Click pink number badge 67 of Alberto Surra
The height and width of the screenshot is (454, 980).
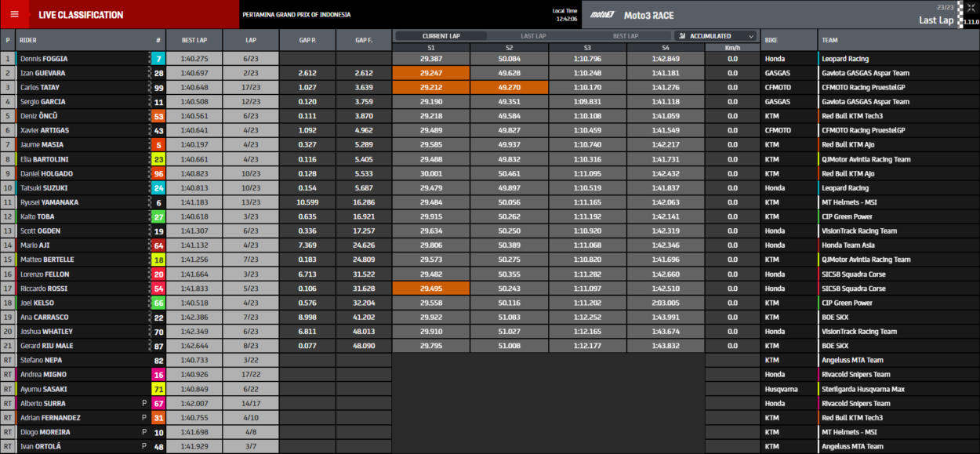158,403
